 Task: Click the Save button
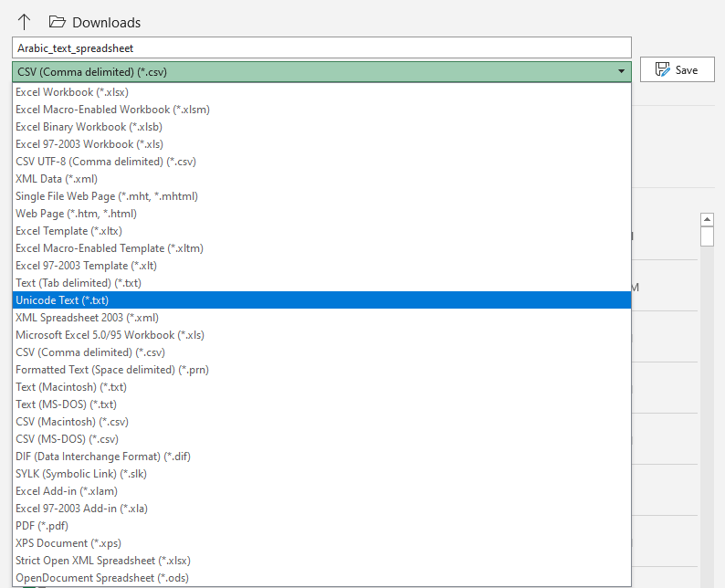[677, 69]
